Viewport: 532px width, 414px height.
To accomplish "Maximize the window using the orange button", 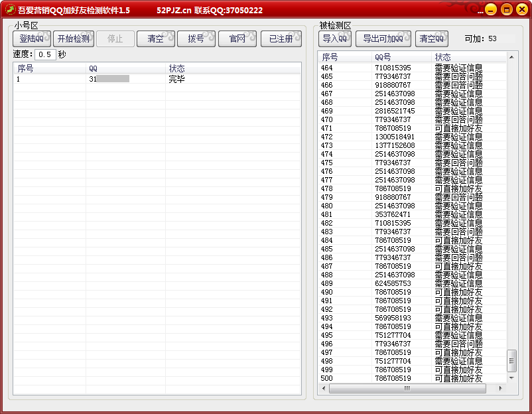I will point(506,9).
